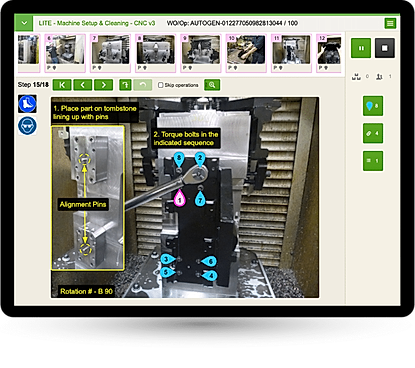Image resolution: width=415 pixels, height=368 pixels.
Task: Open the safety goggles PPE icon
Action: (27, 126)
